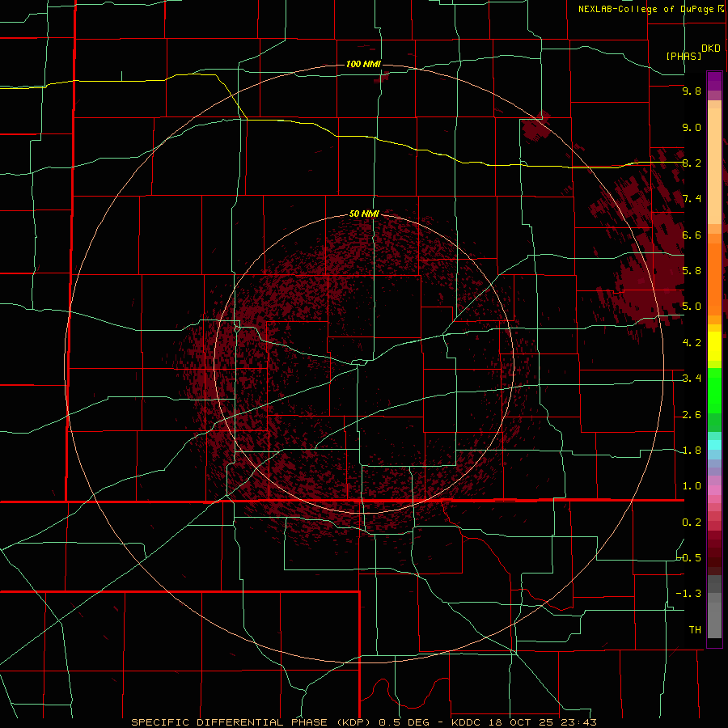Click the 6.6 scale value
Viewport: 728px width, 728px height.
coord(692,235)
